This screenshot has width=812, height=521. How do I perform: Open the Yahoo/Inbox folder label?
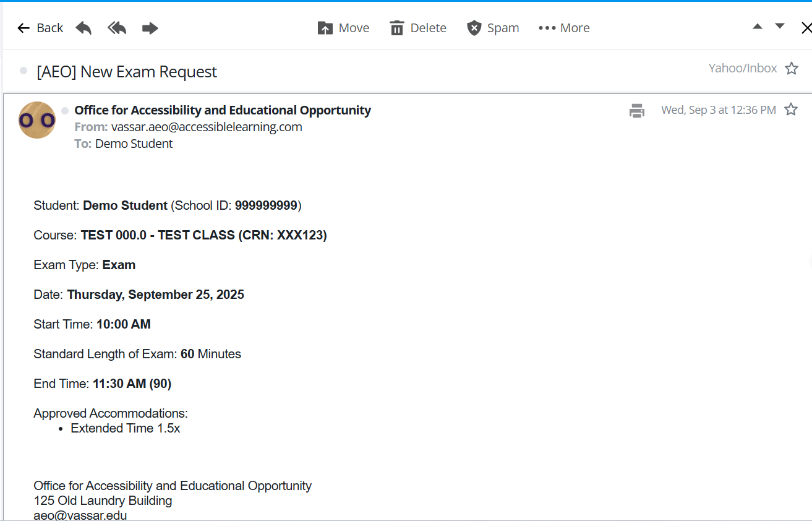tap(743, 68)
